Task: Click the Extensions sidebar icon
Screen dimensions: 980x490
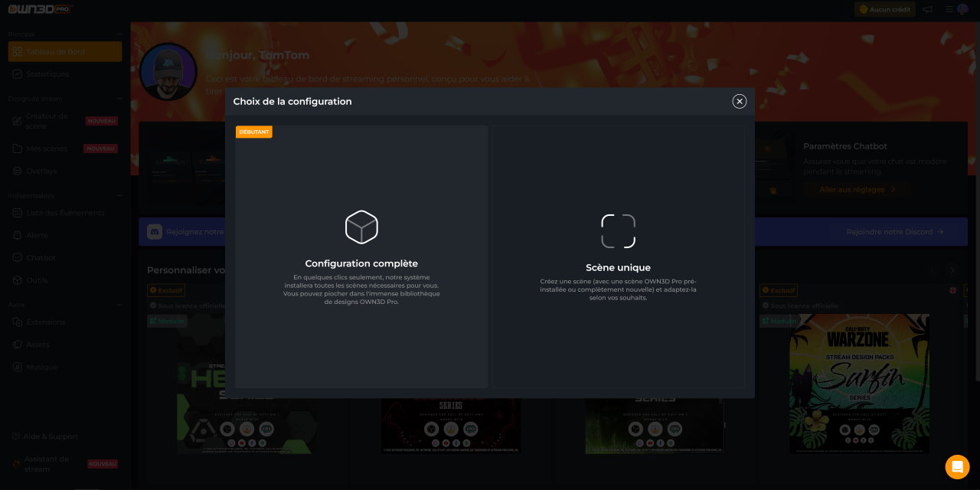Action: pos(18,322)
